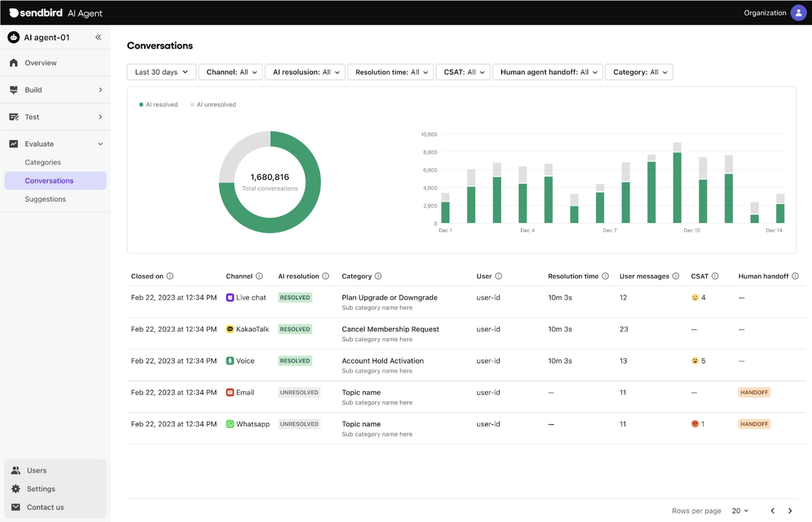This screenshot has height=522, width=812.
Task: Open Settings via the gear icon
Action: coord(16,488)
